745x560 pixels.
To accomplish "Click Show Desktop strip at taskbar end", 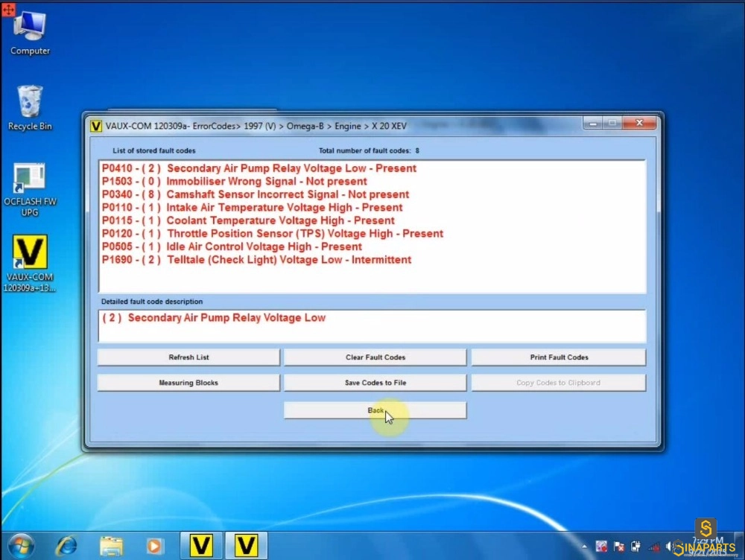I will tap(739, 546).
